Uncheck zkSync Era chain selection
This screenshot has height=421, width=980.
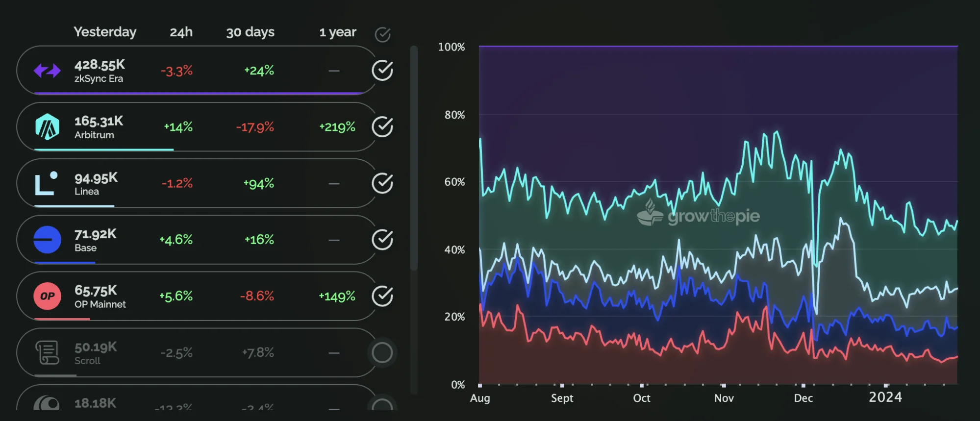[x=382, y=71]
